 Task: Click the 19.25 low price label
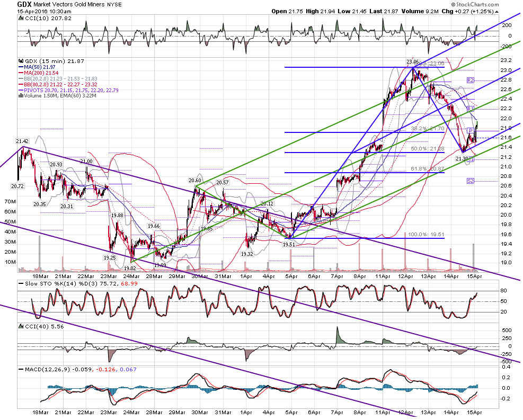coord(109,258)
